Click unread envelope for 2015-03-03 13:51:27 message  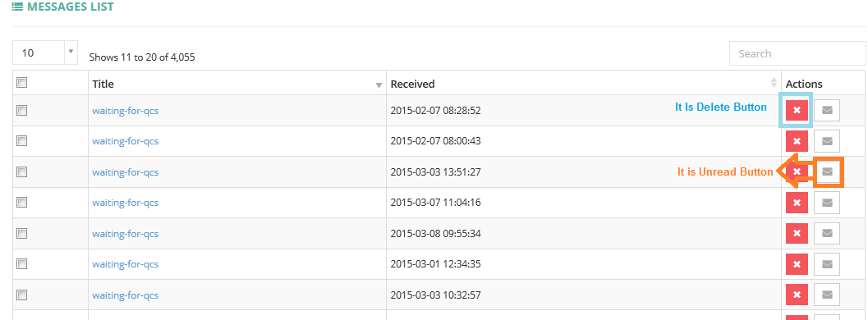pyautogui.click(x=827, y=171)
